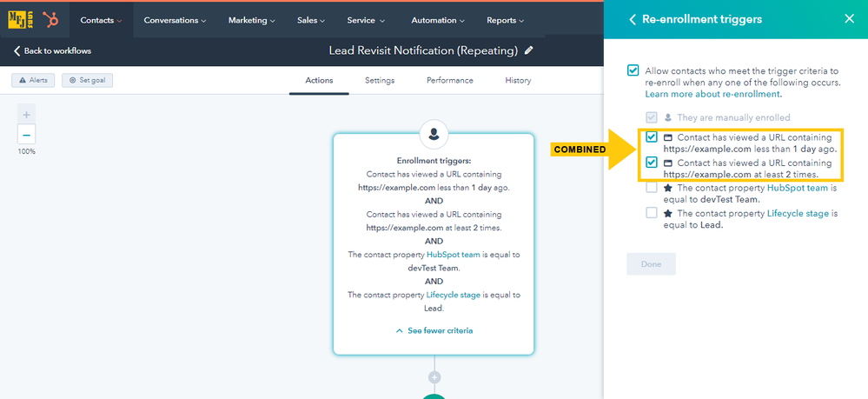
Task: Click Lifecycle stage link in enrollment card
Action: pyautogui.click(x=453, y=295)
